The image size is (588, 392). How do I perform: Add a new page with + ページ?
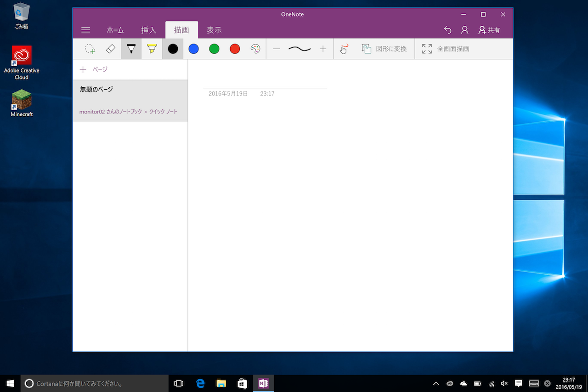tap(94, 69)
